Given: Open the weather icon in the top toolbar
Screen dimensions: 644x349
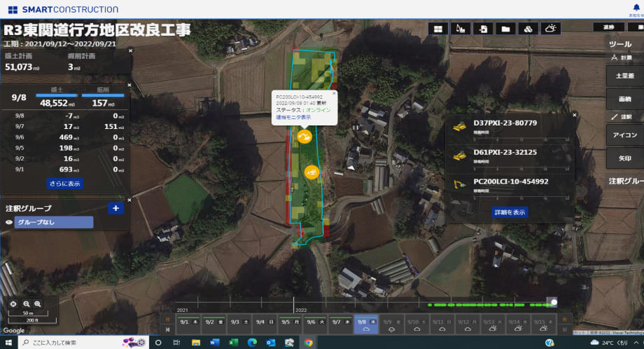Looking at the screenshot, I should click(x=550, y=29).
